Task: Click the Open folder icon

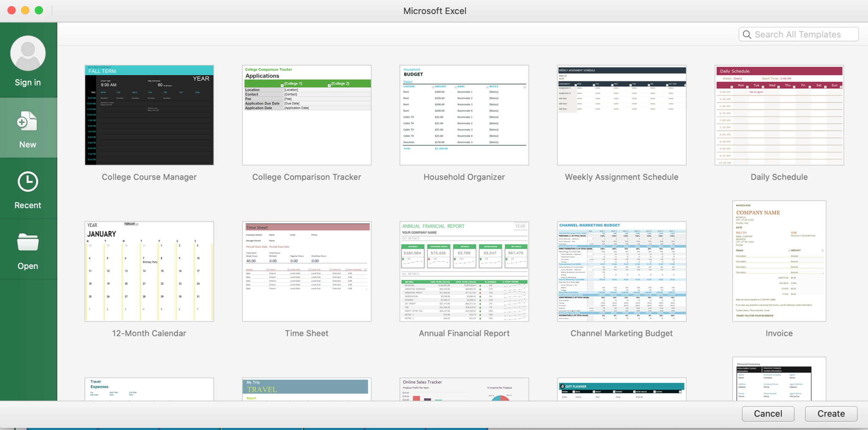Action: (x=28, y=242)
